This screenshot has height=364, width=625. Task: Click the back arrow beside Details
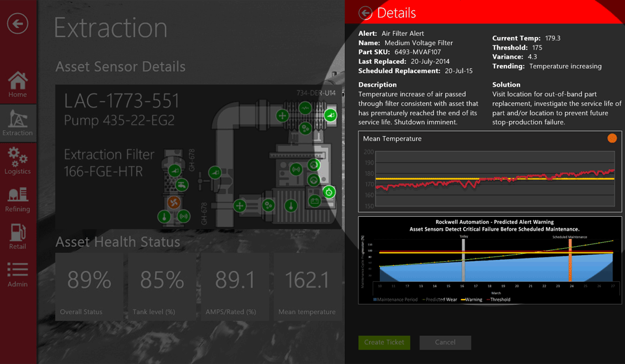tap(366, 13)
